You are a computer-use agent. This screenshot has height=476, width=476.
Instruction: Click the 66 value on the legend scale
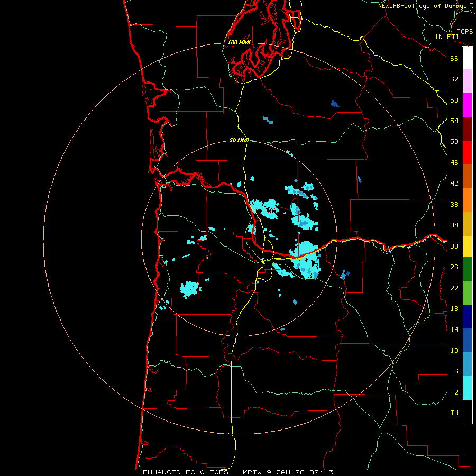(x=454, y=59)
